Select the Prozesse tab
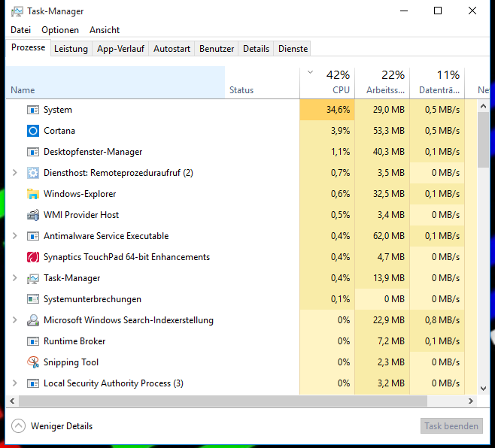The width and height of the screenshot is (495, 448). click(x=28, y=47)
